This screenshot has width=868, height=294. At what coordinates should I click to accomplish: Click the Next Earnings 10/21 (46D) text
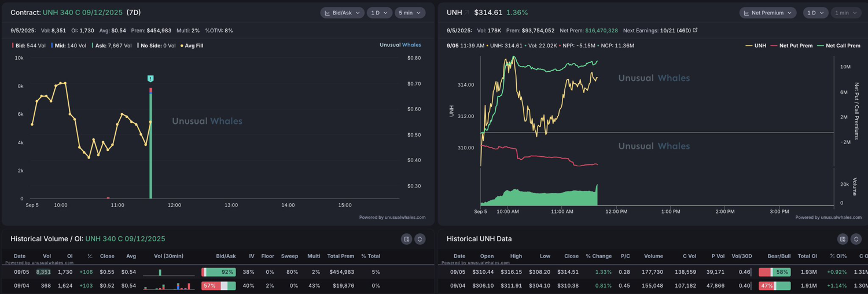[657, 30]
